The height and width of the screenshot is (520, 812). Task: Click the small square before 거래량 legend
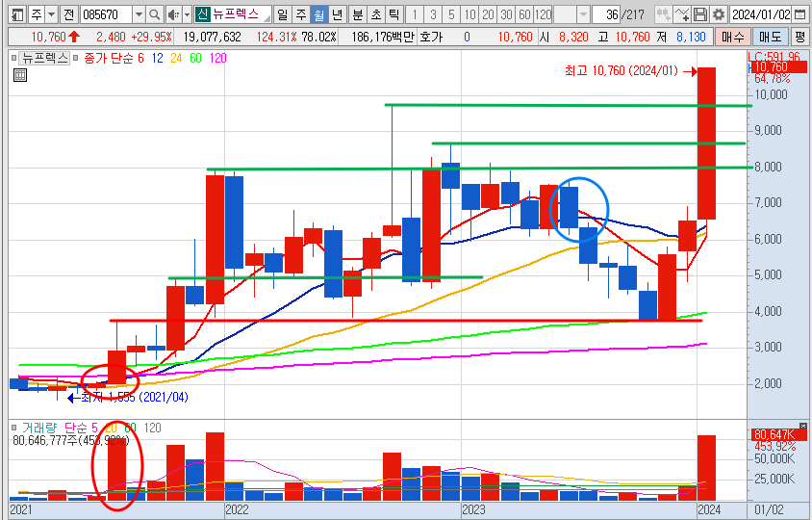[x=14, y=428]
